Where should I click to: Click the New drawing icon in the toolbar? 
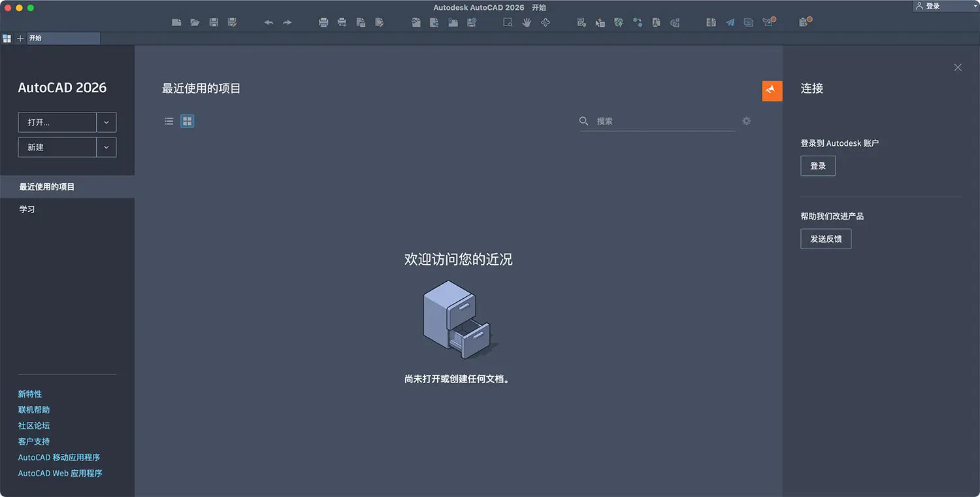[x=176, y=22]
